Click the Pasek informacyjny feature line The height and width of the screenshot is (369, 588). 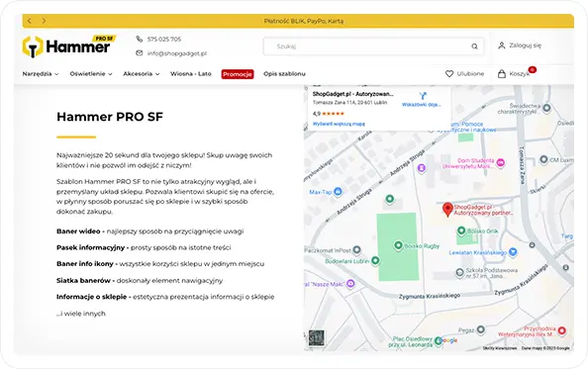(144, 247)
